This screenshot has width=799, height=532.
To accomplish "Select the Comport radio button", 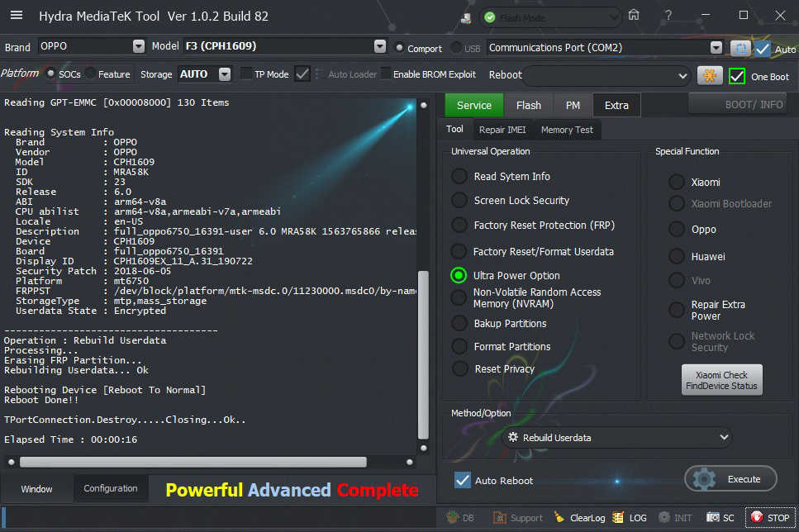I will [x=400, y=48].
